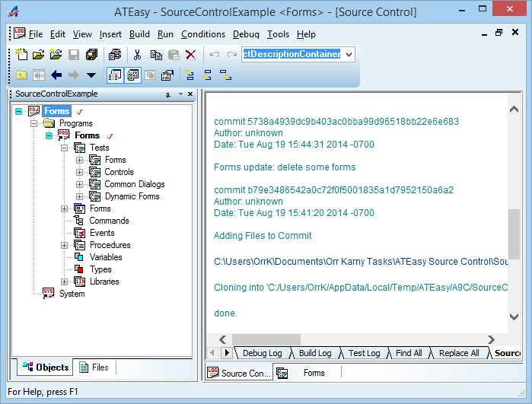
Task: Expand the Controls test group
Action: [79, 172]
